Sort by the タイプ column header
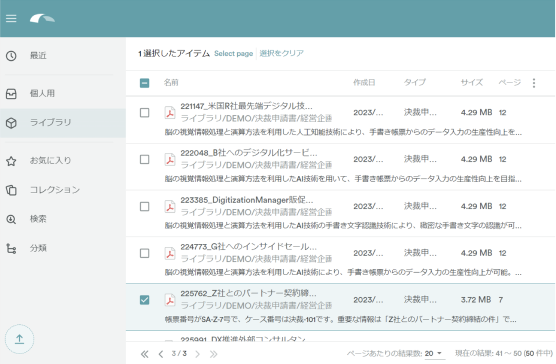The height and width of the screenshot is (364, 556). pyautogui.click(x=415, y=83)
